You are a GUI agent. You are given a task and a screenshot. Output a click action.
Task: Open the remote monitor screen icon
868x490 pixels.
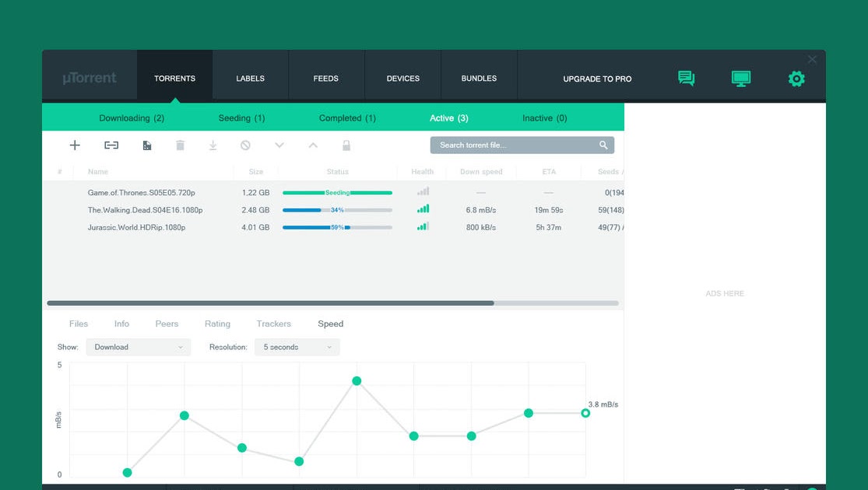click(740, 79)
